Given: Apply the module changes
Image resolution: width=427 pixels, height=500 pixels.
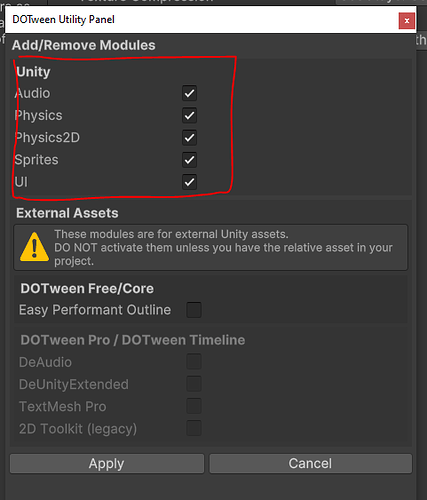Looking at the screenshot, I should coord(107,463).
